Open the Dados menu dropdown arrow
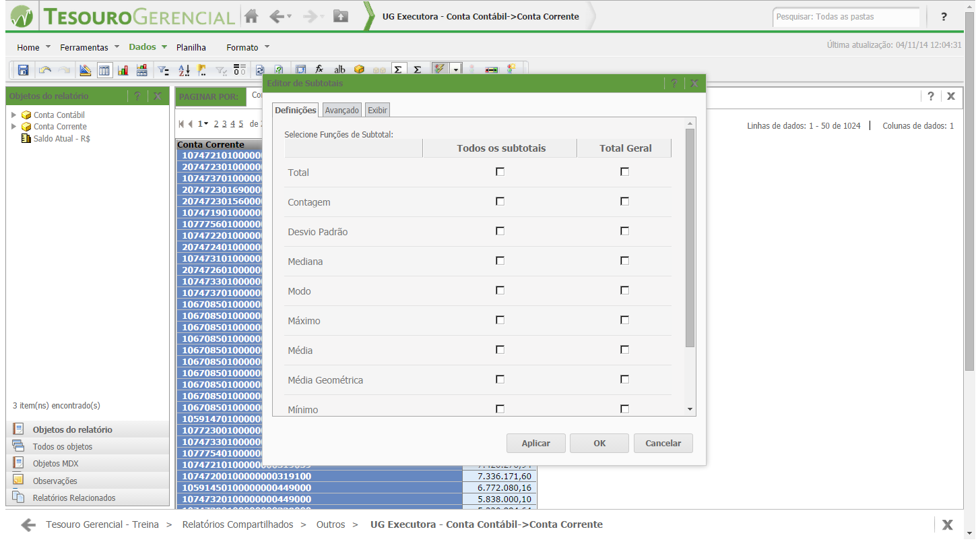Image resolution: width=980 pixels, height=544 pixels. pos(164,47)
